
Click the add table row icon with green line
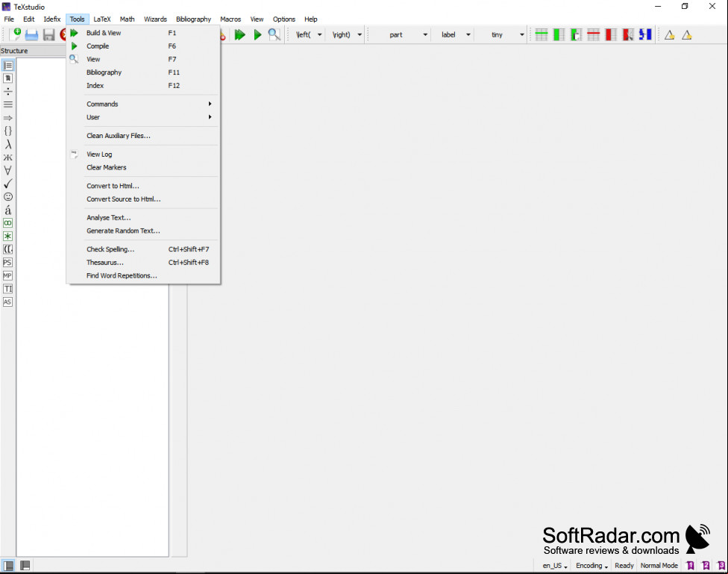click(x=542, y=34)
